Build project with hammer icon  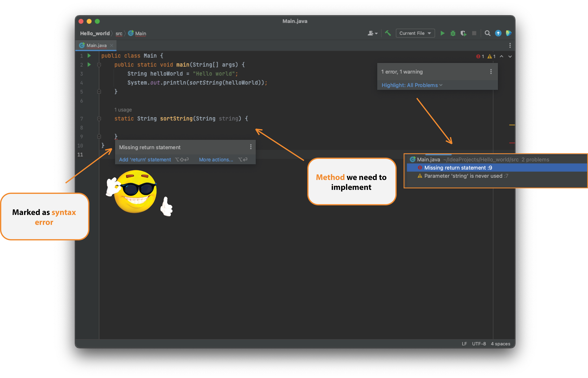(388, 33)
